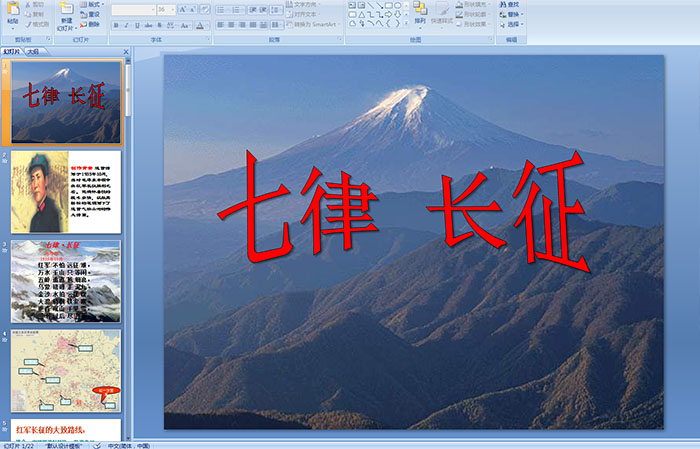Open the 对齐文本 align text menu
The width and height of the screenshot is (700, 449).
(x=304, y=14)
